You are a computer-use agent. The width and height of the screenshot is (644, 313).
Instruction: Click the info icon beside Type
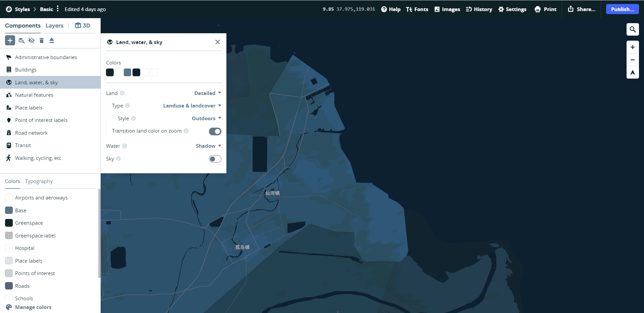click(127, 105)
